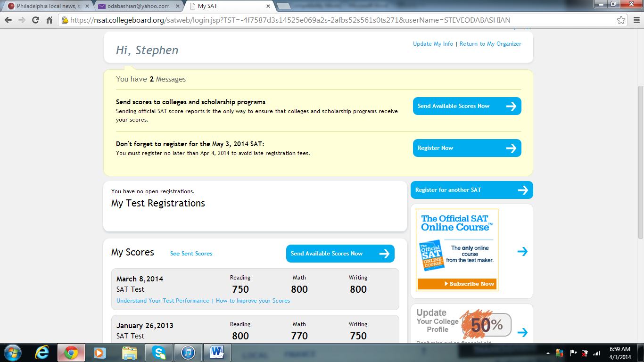Click the 'You have 2 Messages' text
644x362 pixels.
[x=151, y=79]
